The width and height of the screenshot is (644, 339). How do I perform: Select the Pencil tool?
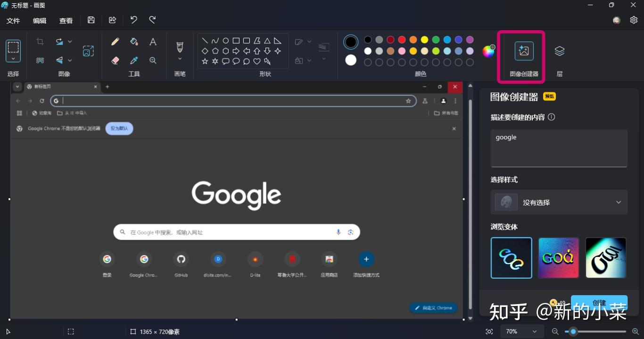point(115,41)
